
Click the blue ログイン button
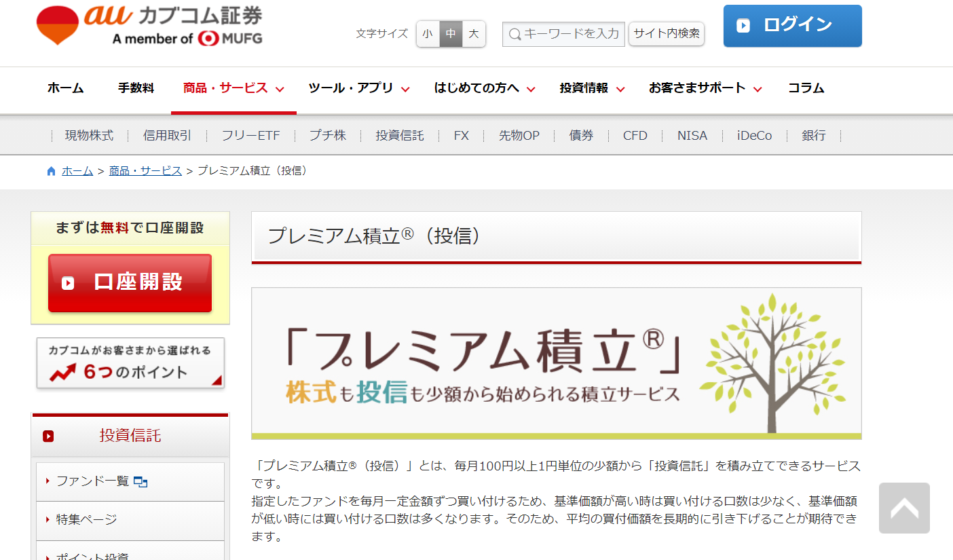pyautogui.click(x=793, y=26)
